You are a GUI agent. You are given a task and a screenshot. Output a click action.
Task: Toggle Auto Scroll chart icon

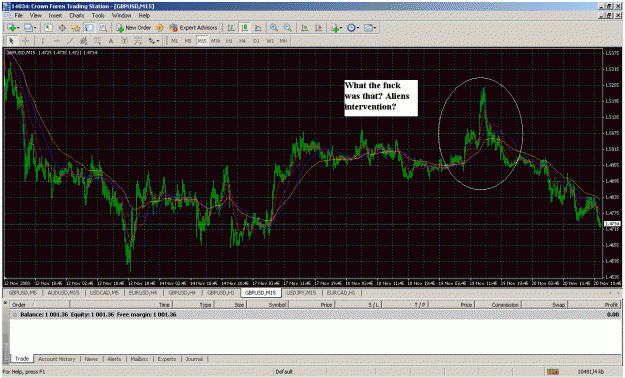(305, 28)
